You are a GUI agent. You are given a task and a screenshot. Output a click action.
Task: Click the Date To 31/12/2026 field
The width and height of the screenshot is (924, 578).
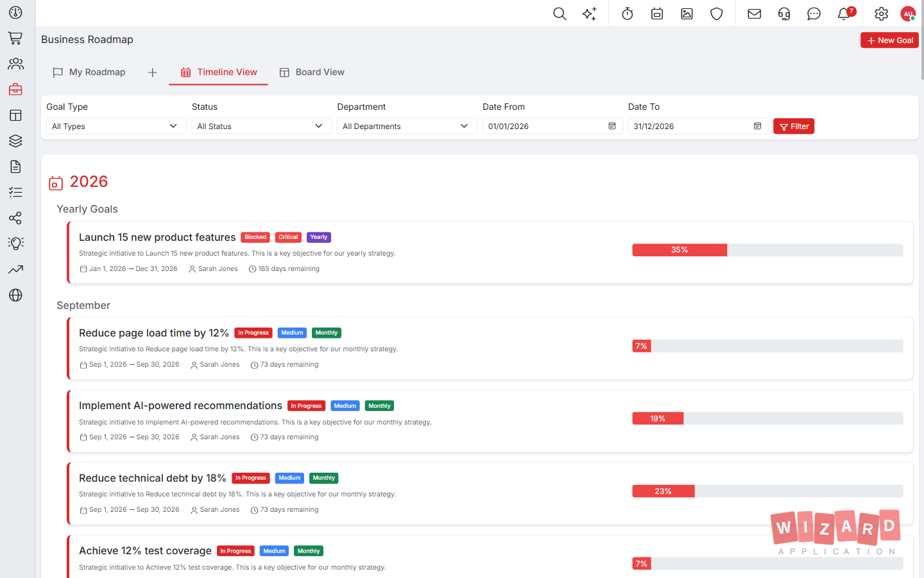[697, 126]
